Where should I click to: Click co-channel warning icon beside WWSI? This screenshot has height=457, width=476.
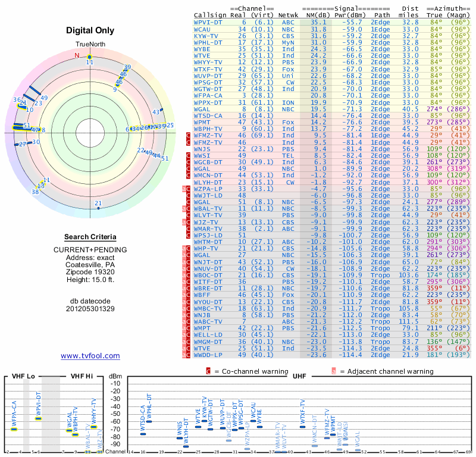click(188, 155)
